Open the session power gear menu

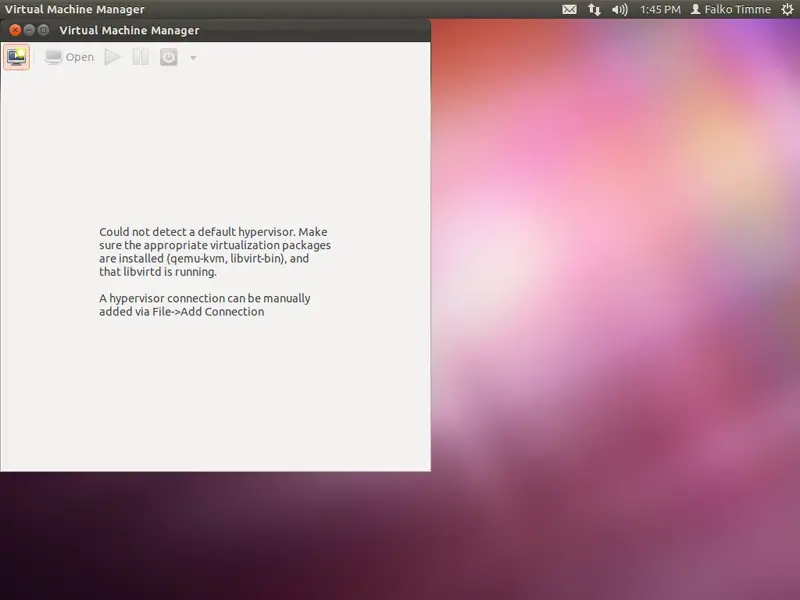787,10
